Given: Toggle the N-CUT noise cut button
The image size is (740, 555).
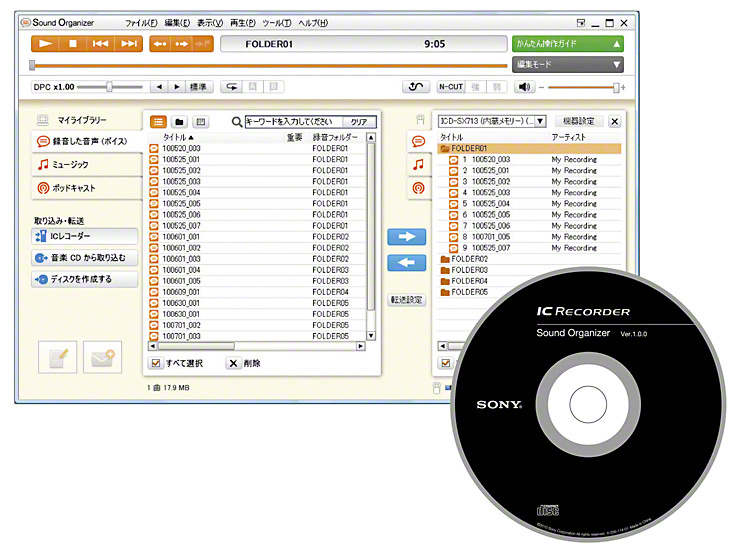Looking at the screenshot, I should click(x=452, y=87).
